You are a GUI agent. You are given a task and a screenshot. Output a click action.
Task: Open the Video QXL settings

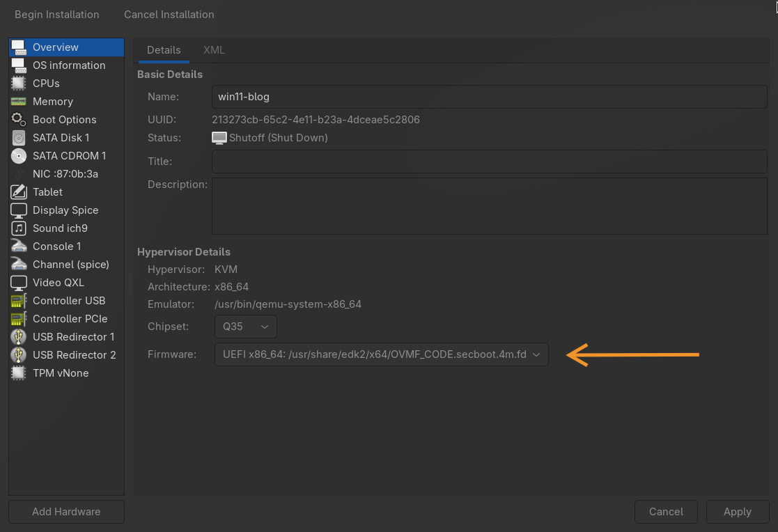(x=60, y=282)
